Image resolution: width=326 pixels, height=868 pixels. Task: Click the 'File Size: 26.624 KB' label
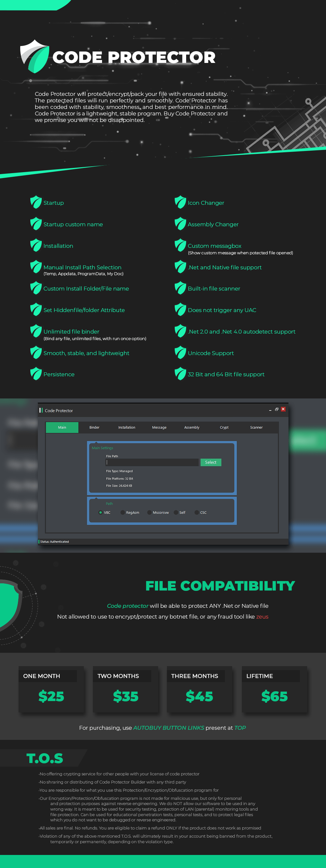(119, 486)
